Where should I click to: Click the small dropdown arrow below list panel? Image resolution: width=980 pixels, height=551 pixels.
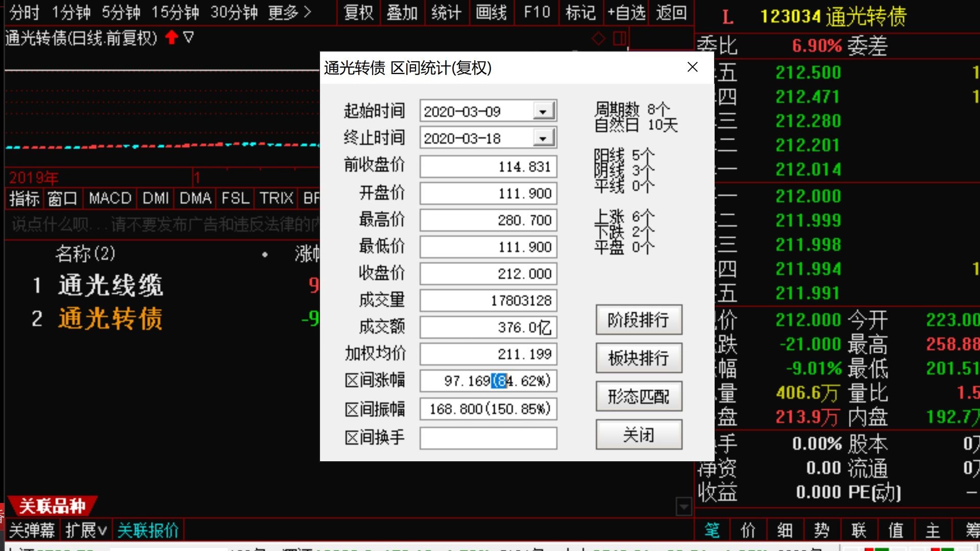(x=683, y=507)
